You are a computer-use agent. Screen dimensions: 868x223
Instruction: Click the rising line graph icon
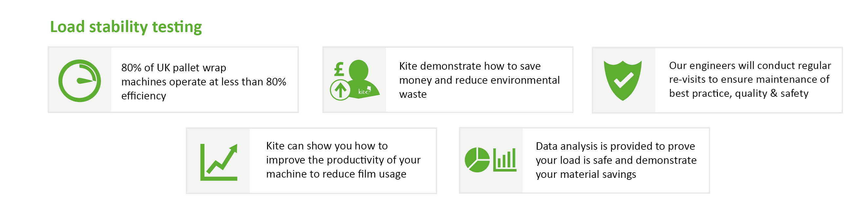219,163
